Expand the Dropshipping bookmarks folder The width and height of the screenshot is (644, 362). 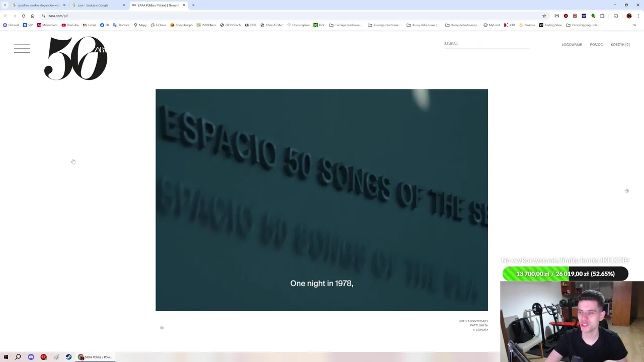point(583,25)
